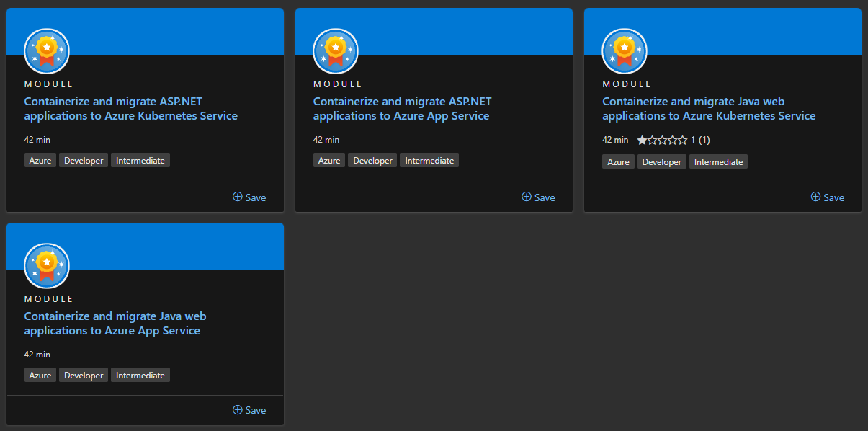Select Azure tag on ASP.NET Kubernetes card
The width and height of the screenshot is (868, 431).
tap(40, 161)
